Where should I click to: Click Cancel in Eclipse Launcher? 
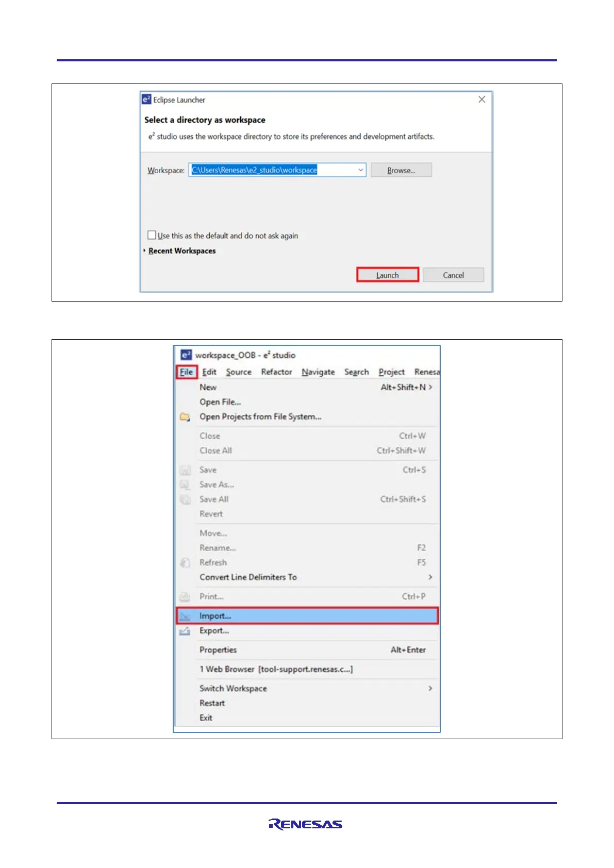(453, 275)
